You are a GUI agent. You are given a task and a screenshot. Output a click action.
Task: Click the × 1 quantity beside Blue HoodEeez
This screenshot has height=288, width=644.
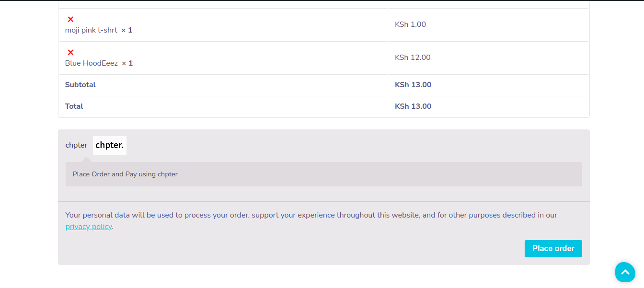coord(127,63)
